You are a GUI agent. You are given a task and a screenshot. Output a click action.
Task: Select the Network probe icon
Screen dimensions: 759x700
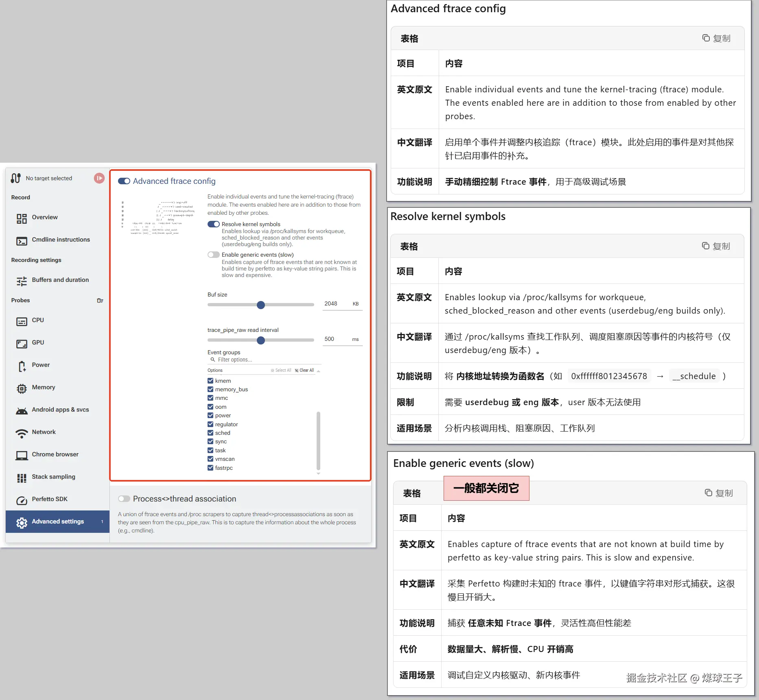22,432
